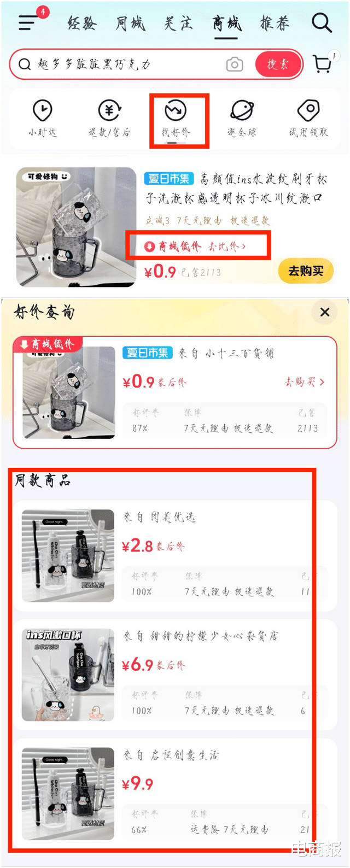Open camera image search in search bar
The width and height of the screenshot is (350, 868).
235,64
